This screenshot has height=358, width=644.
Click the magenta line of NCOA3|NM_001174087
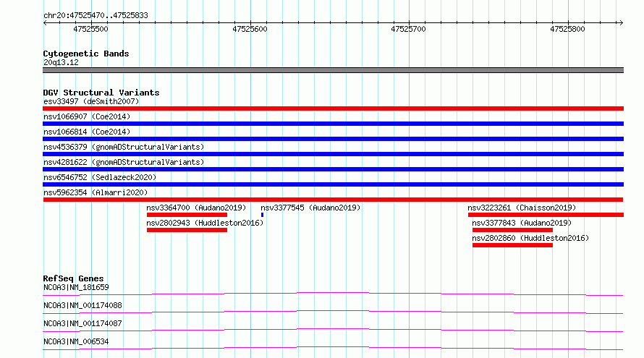pos(333,330)
